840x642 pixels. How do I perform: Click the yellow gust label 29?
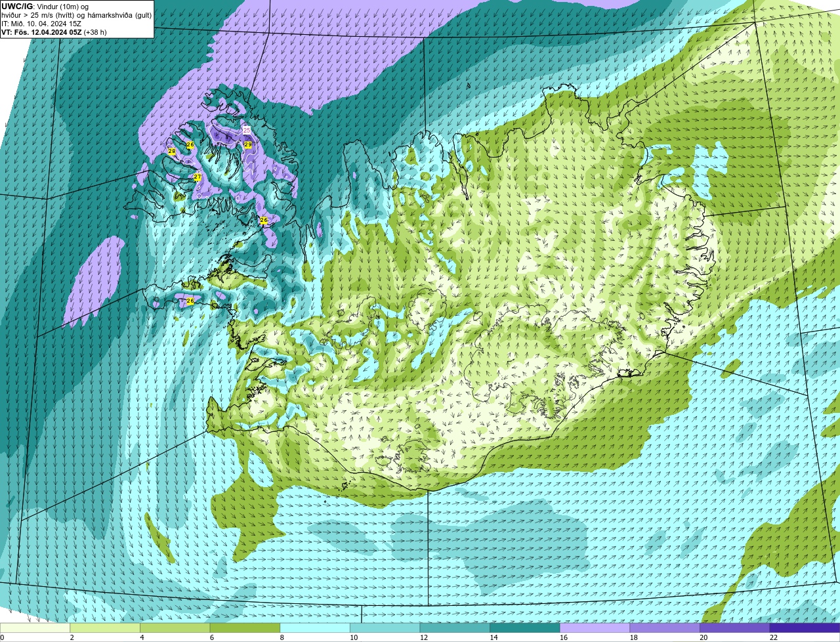(x=248, y=144)
